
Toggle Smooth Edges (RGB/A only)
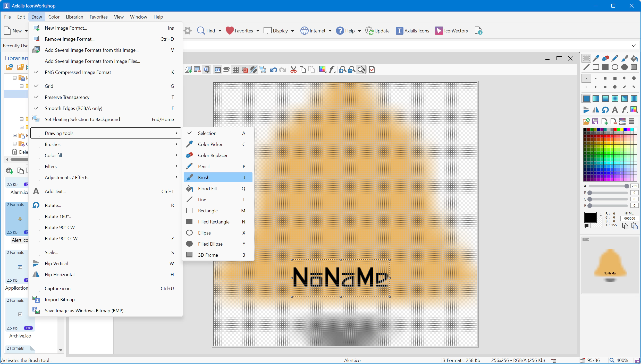click(x=73, y=108)
